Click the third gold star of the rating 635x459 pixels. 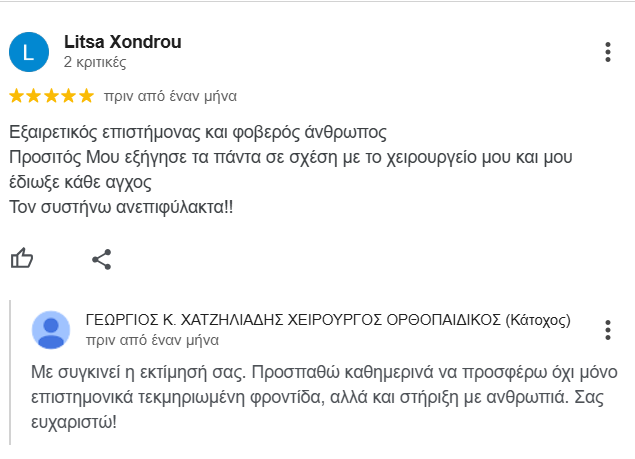[x=51, y=96]
